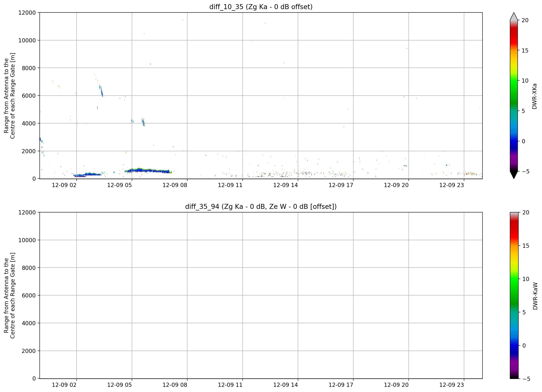Select "12-09 11" tick label under the top plot
Image resolution: width=542 pixels, height=392 pixels.
pos(230,185)
